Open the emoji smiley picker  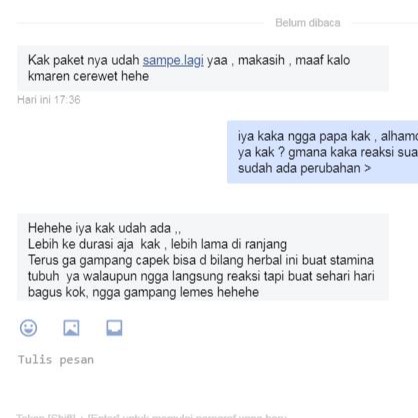point(28,328)
